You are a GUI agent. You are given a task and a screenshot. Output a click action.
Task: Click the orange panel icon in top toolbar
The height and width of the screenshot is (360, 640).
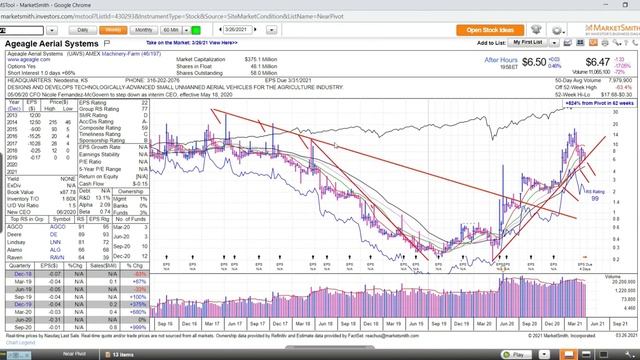593,42
